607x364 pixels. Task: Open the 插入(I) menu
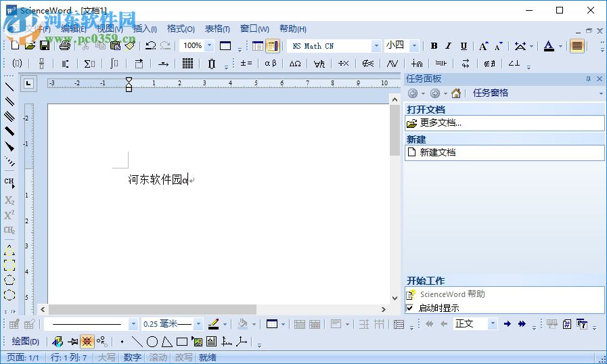(x=145, y=28)
